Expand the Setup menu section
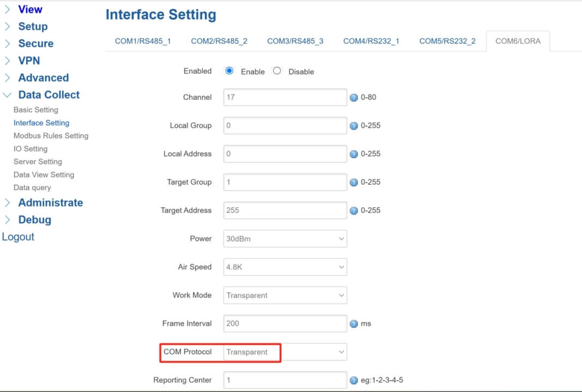The image size is (582, 392). [x=33, y=26]
